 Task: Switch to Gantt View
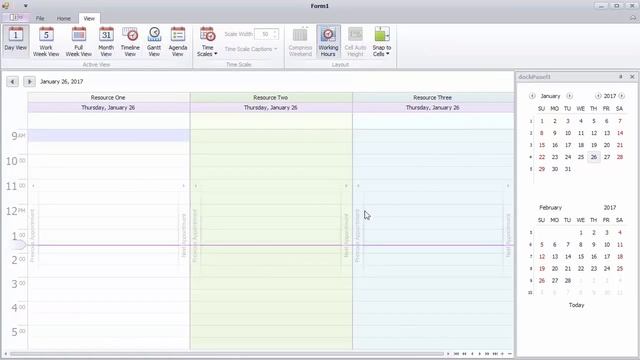pos(154,42)
